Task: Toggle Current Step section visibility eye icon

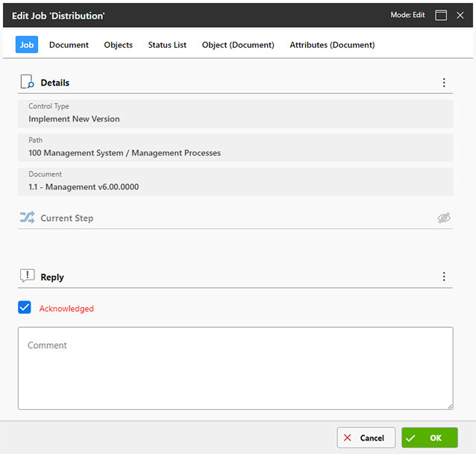Action: point(444,218)
